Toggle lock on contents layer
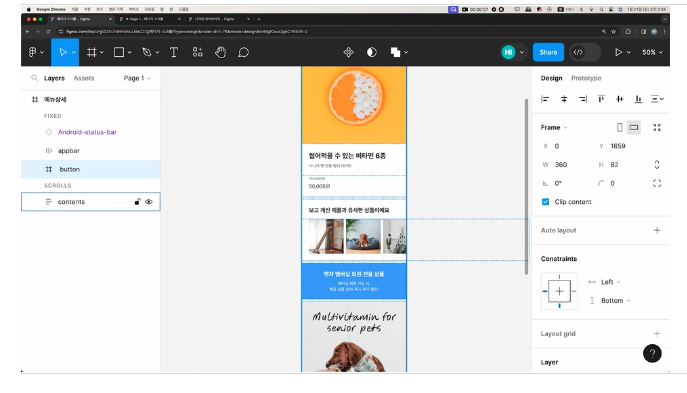The height and width of the screenshot is (393, 687). click(x=137, y=202)
